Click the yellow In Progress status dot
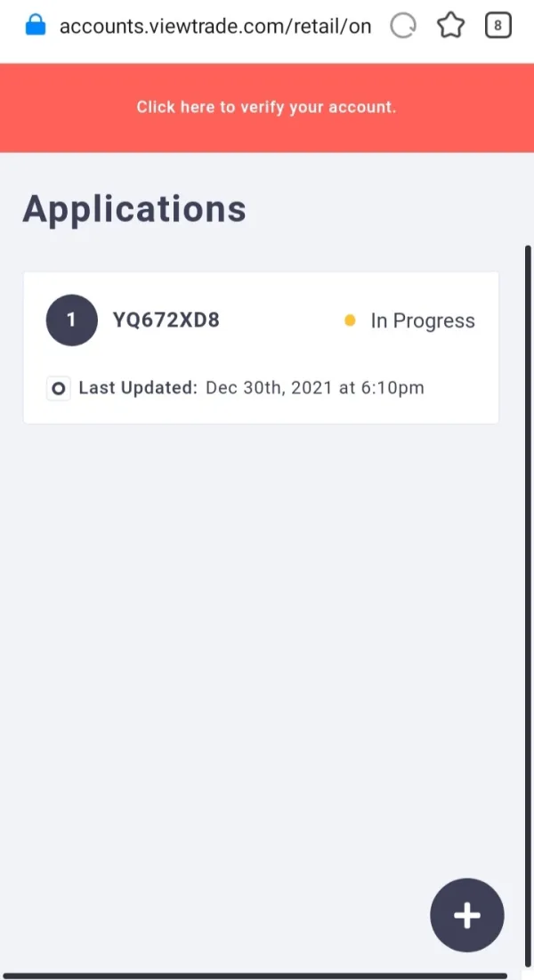The image size is (534, 980). click(x=350, y=320)
